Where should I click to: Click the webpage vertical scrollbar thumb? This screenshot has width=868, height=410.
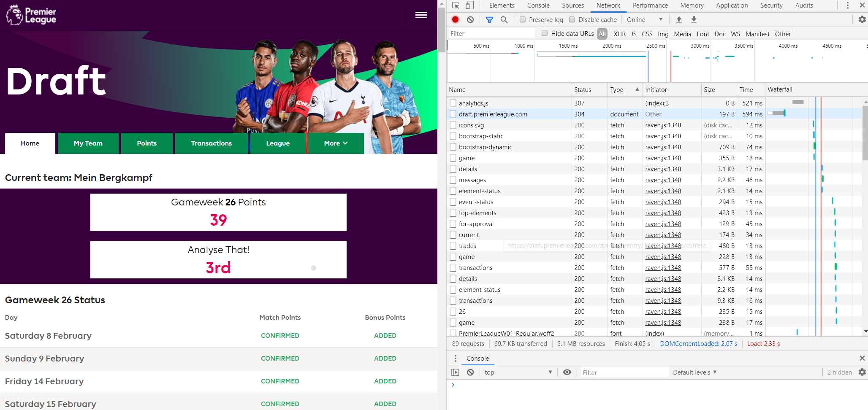click(x=442, y=30)
